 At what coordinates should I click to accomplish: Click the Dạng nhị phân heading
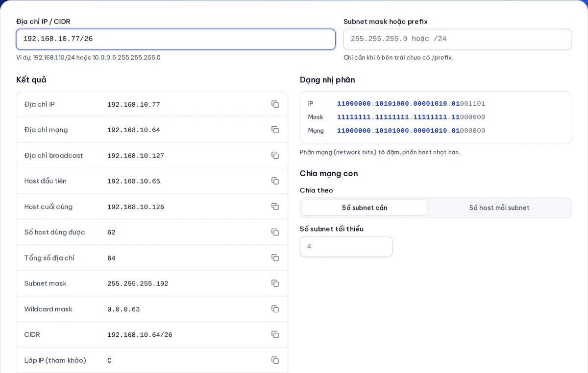pyautogui.click(x=327, y=80)
